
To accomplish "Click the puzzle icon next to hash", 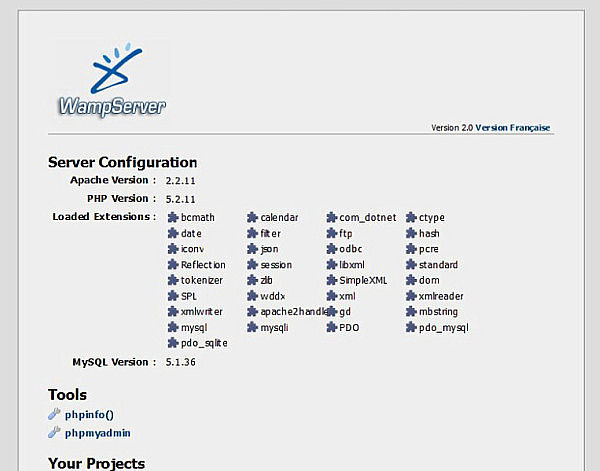I will [411, 233].
